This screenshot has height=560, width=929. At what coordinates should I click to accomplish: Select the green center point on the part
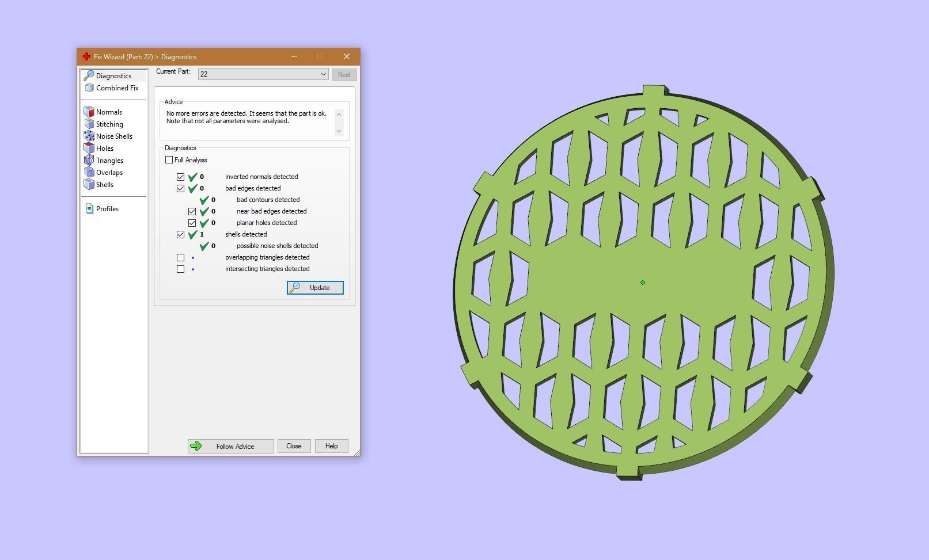pos(643,283)
